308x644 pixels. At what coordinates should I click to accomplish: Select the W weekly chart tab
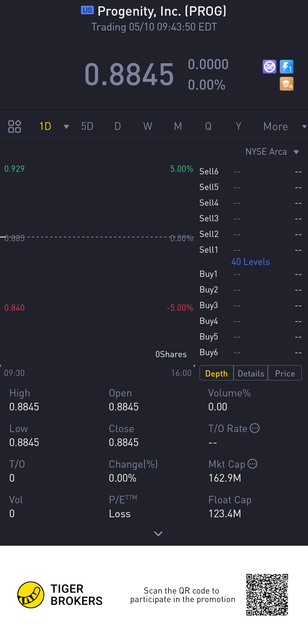point(147,126)
